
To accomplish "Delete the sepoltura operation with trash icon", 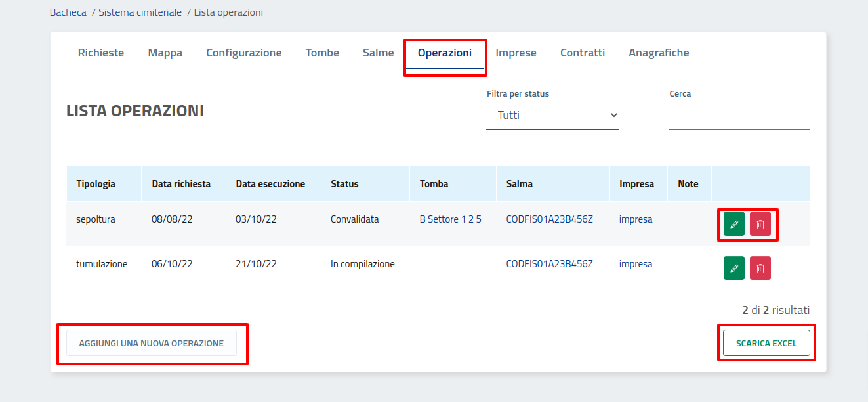I will click(760, 224).
